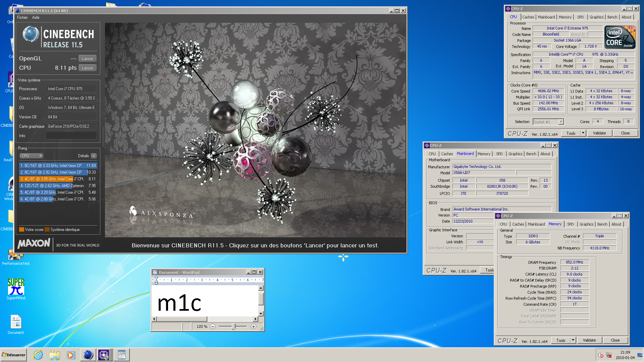Open Internet Explorer from the taskbar
This screenshot has width=644, height=362.
pyautogui.click(x=38, y=355)
